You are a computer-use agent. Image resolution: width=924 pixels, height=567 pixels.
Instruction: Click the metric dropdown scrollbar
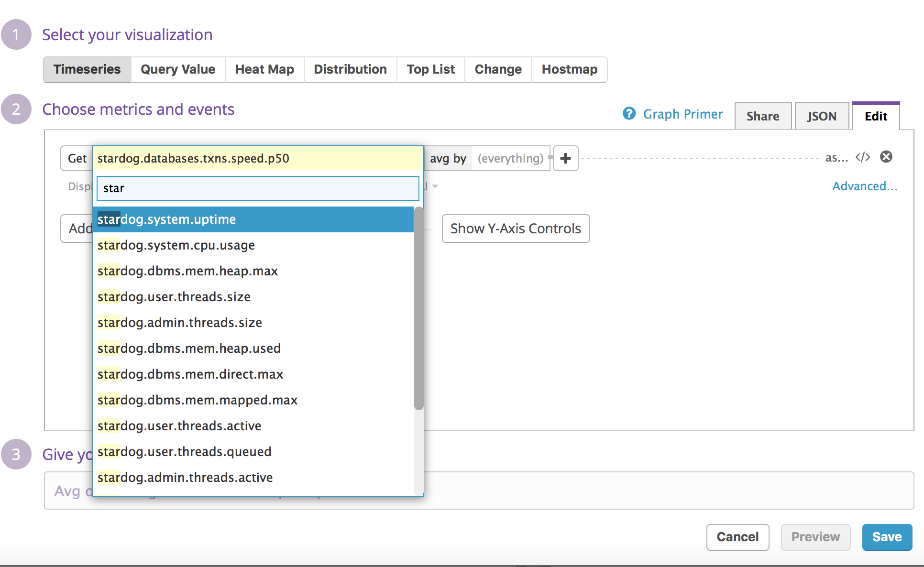(418, 308)
